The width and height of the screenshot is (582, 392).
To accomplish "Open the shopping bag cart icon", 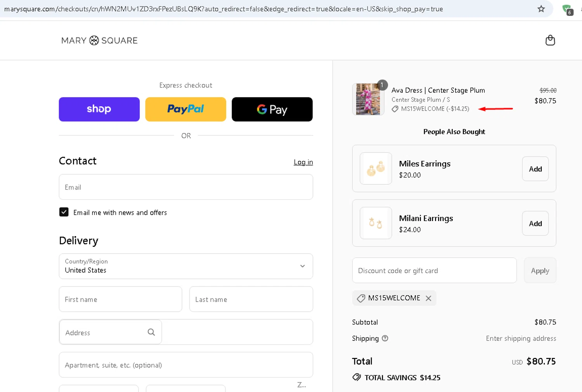I will point(550,40).
